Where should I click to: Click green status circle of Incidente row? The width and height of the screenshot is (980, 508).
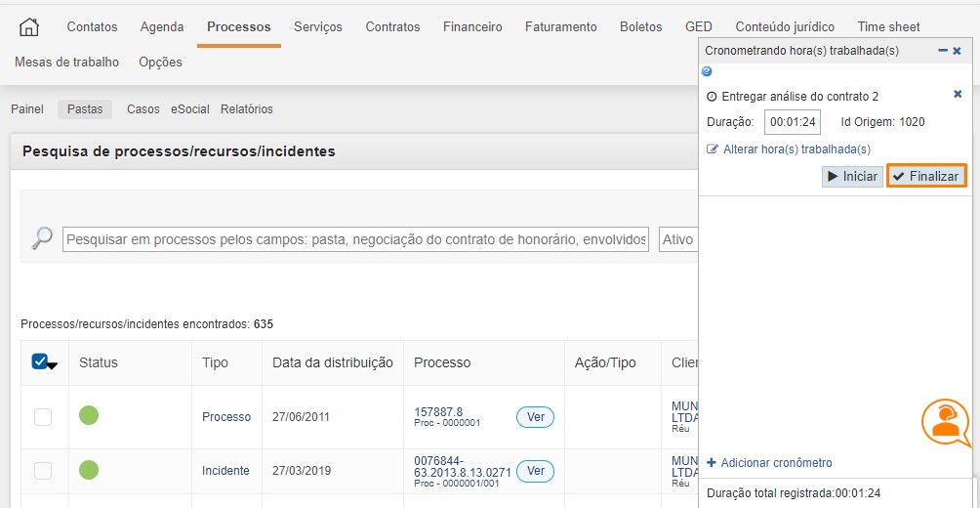click(89, 470)
